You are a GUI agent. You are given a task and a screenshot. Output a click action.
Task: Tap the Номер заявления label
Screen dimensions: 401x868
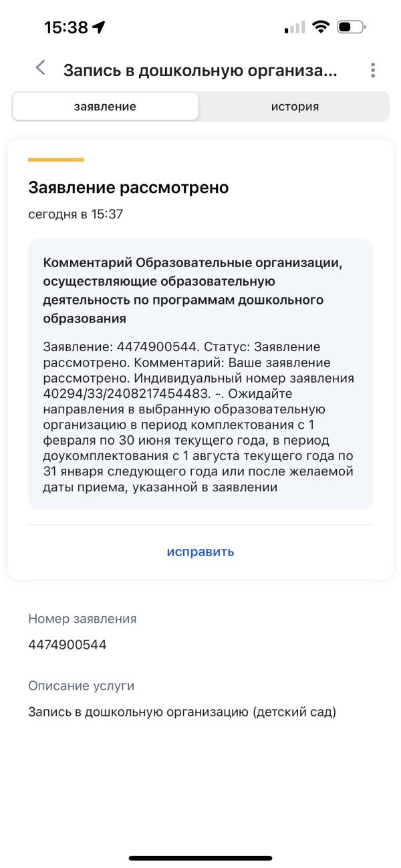pyautogui.click(x=82, y=619)
